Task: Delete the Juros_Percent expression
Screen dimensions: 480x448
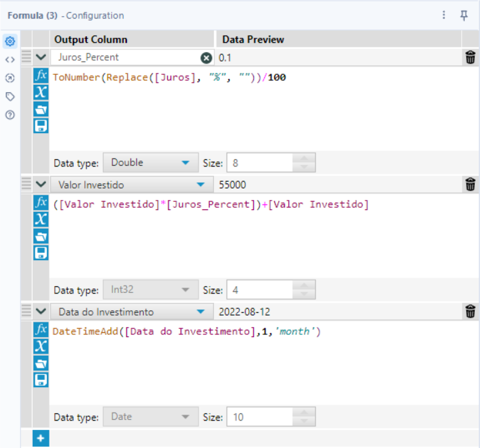Action: pos(470,58)
